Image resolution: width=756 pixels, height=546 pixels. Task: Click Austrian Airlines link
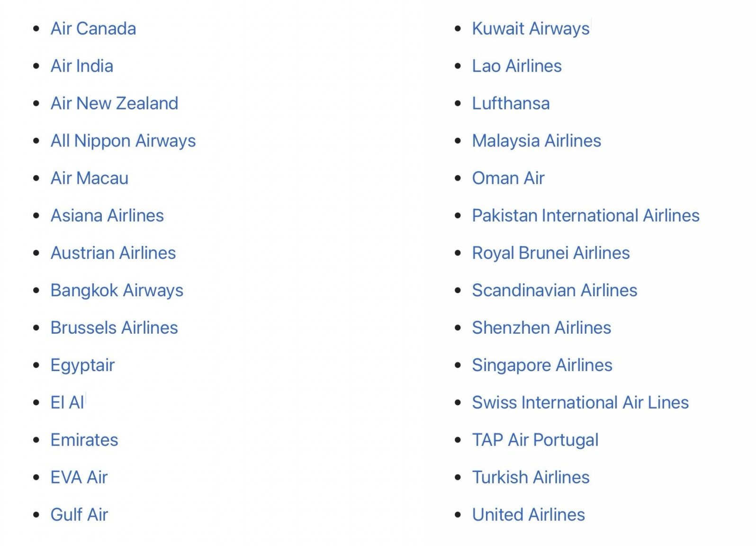(x=113, y=253)
